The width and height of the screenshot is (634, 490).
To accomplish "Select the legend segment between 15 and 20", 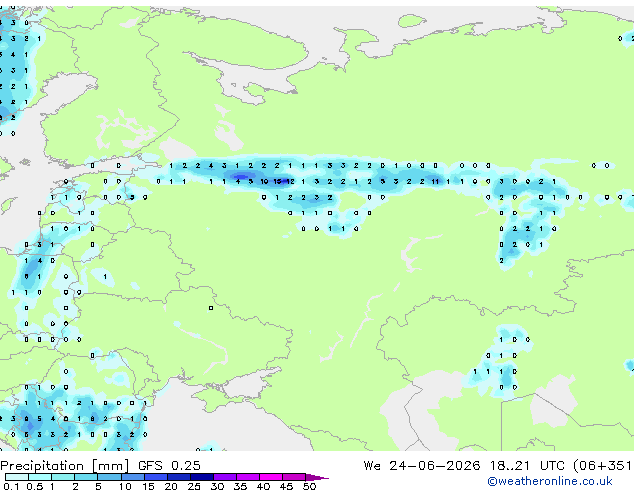I will pos(156,477).
